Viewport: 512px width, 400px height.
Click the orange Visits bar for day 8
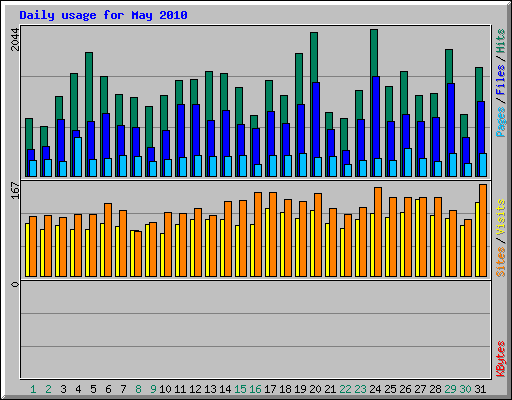click(138, 254)
